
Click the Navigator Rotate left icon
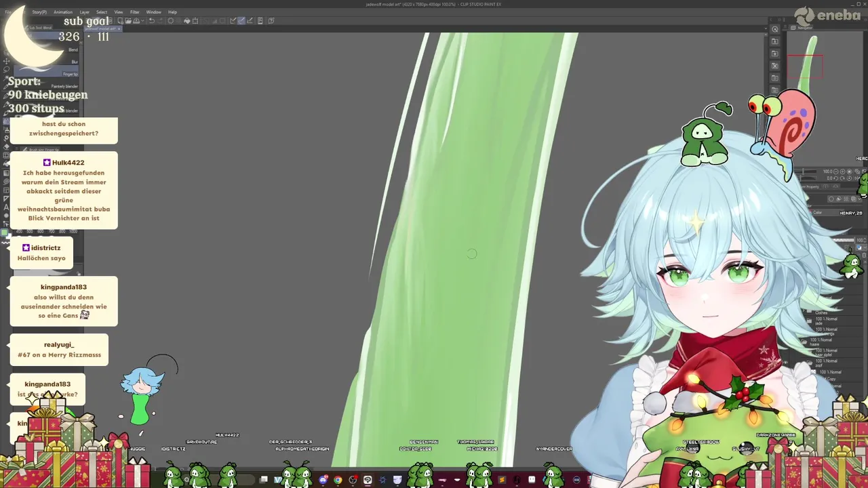(x=835, y=178)
